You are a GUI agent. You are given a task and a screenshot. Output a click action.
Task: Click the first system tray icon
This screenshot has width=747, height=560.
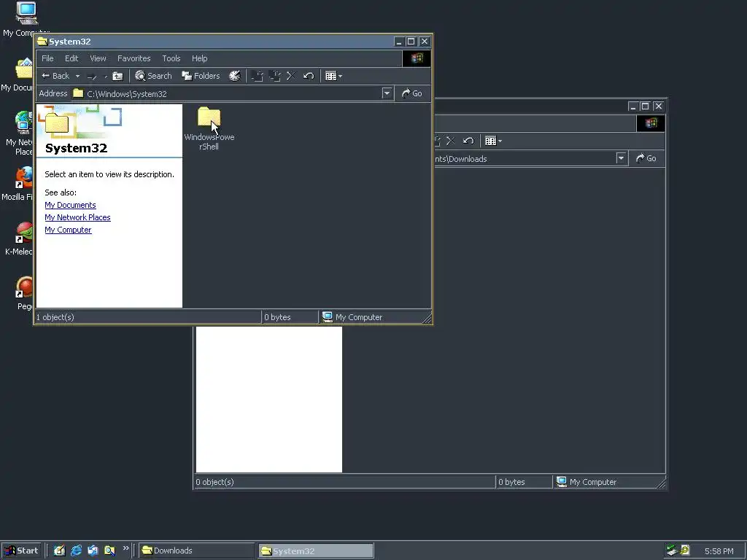(672, 551)
